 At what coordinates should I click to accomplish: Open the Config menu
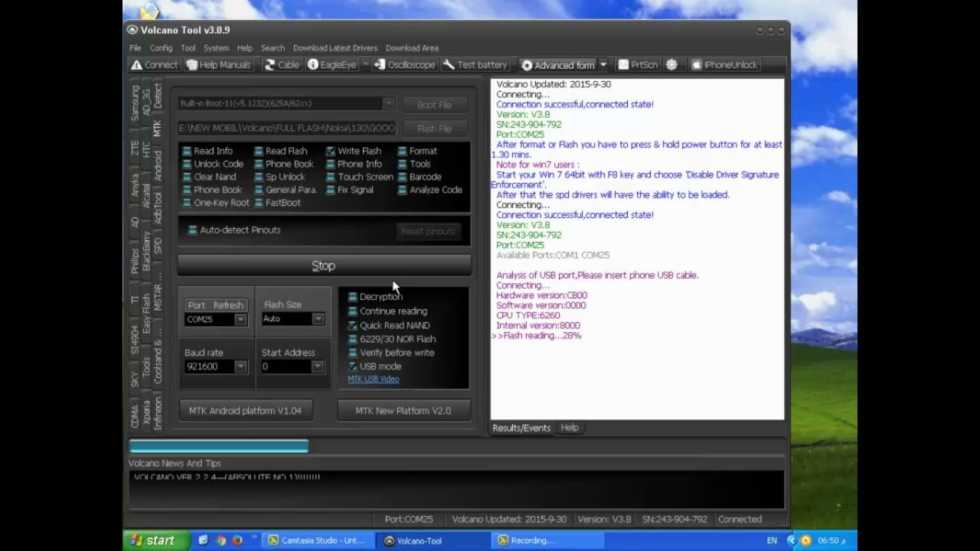(x=161, y=47)
